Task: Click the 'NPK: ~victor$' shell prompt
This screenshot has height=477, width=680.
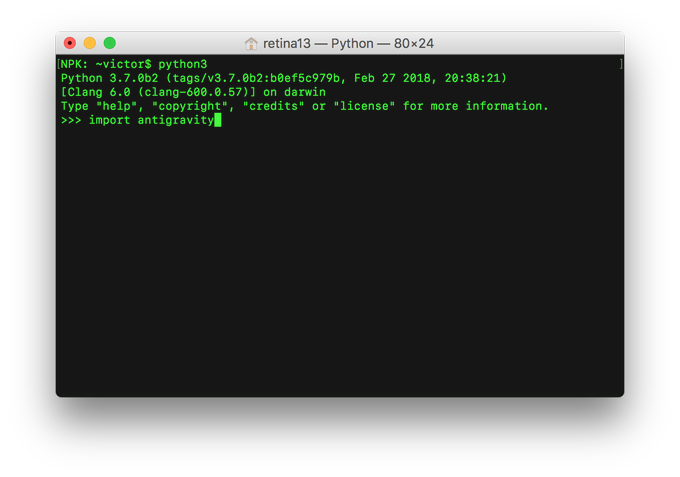Action: coord(106,64)
